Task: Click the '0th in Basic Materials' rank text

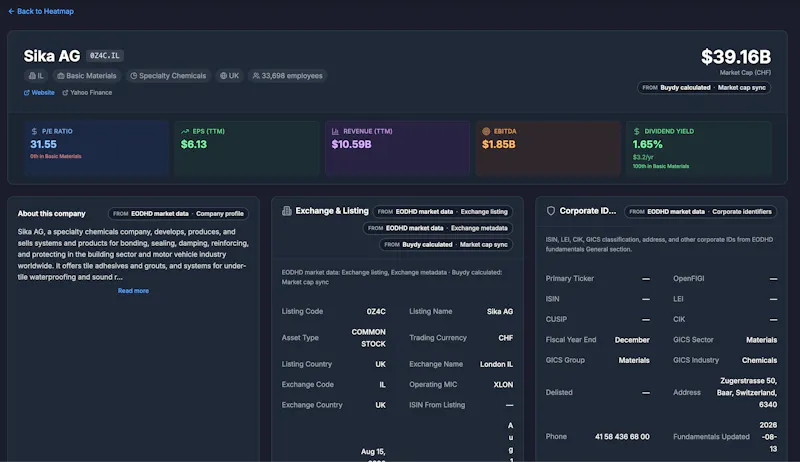Action: pyautogui.click(x=56, y=156)
